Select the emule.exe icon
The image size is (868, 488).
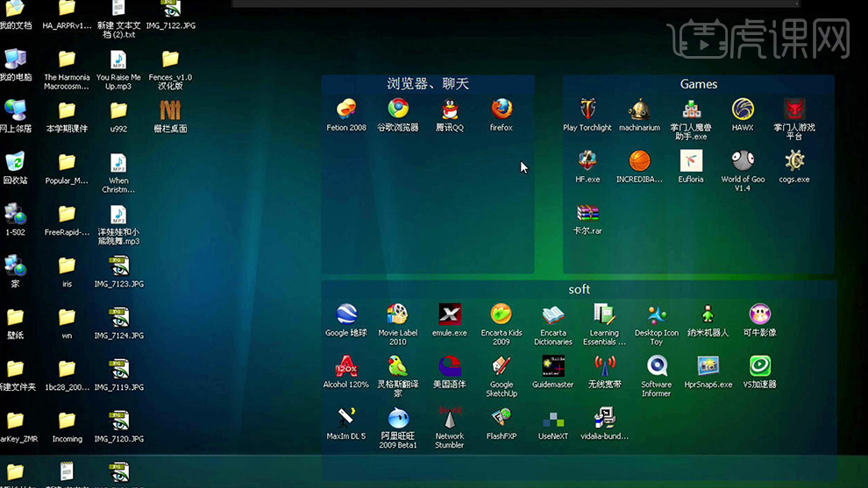click(450, 315)
